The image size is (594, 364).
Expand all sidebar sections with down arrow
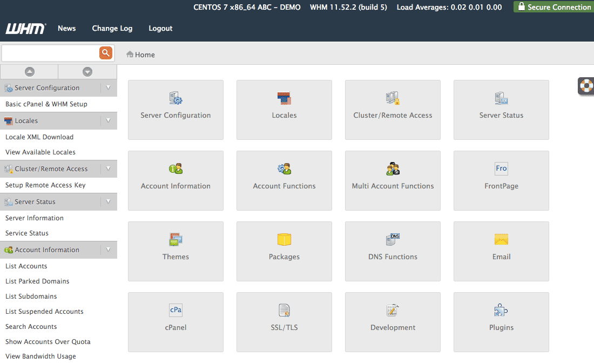pyautogui.click(x=87, y=72)
